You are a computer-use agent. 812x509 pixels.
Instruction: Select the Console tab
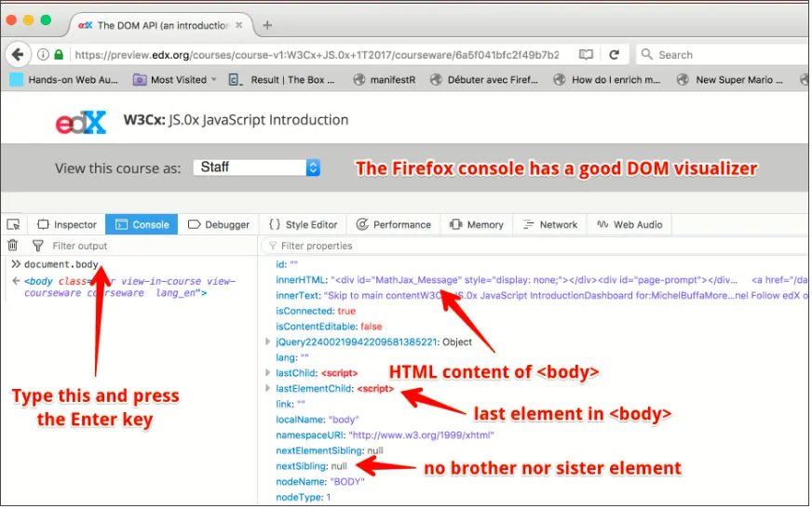142,224
